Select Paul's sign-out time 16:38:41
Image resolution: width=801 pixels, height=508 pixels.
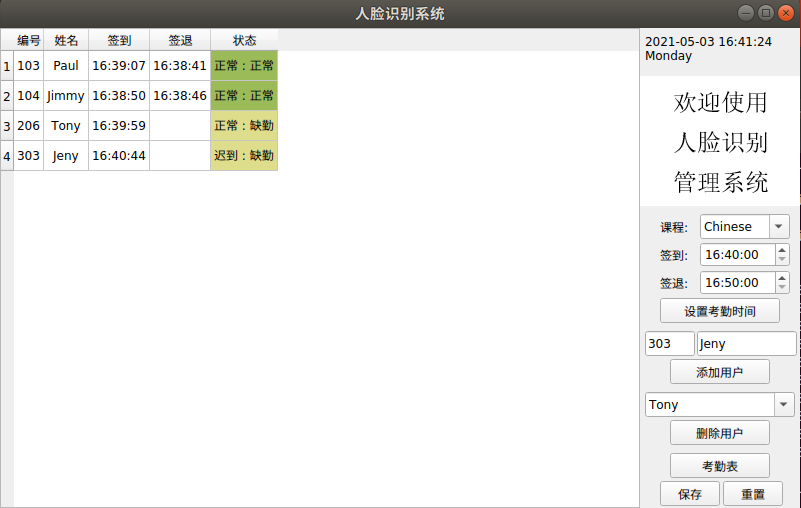pyautogui.click(x=180, y=66)
